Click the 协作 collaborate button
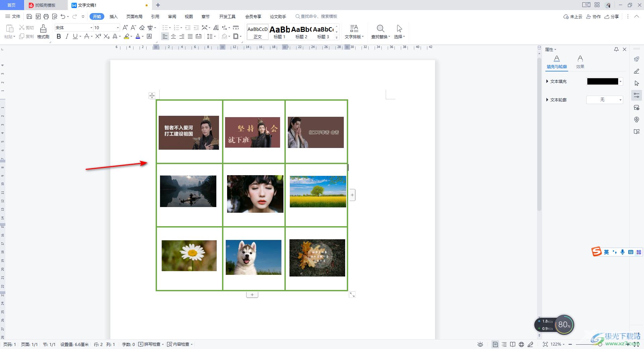The image size is (644, 349). pyautogui.click(x=594, y=16)
